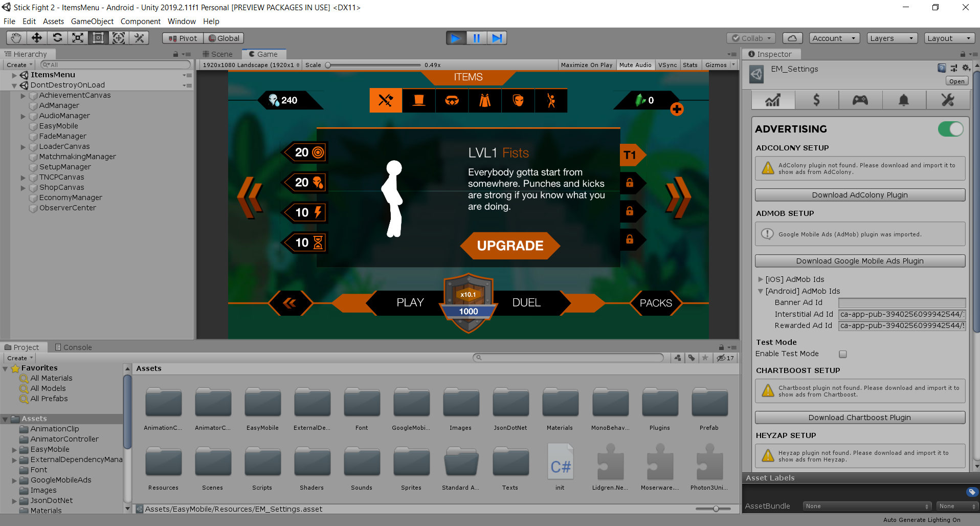Screen dimensions: 980x526
Task: Open resolution dropdown 1920x1080 Landscape
Action: 251,65
